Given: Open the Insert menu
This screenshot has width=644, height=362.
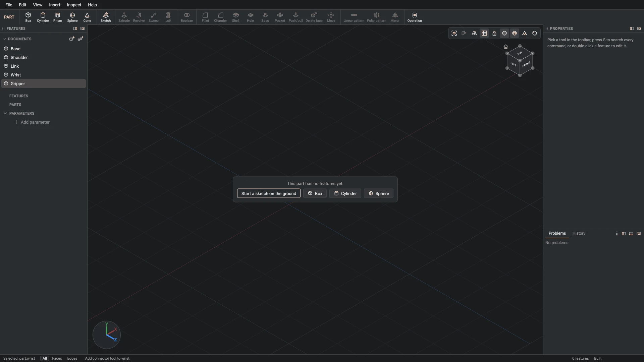Looking at the screenshot, I should (x=55, y=5).
